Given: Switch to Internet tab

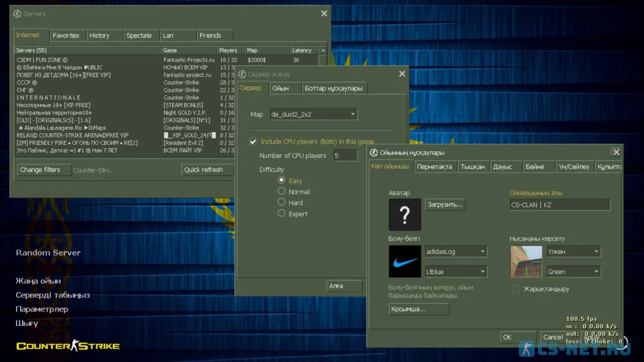Looking at the screenshot, I should (x=31, y=35).
